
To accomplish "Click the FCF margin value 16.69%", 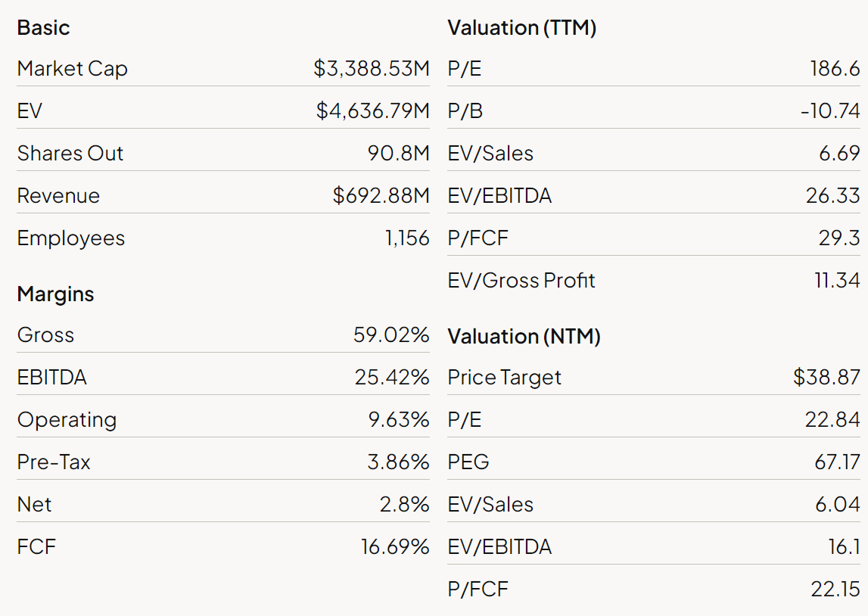I will pyautogui.click(x=394, y=547).
